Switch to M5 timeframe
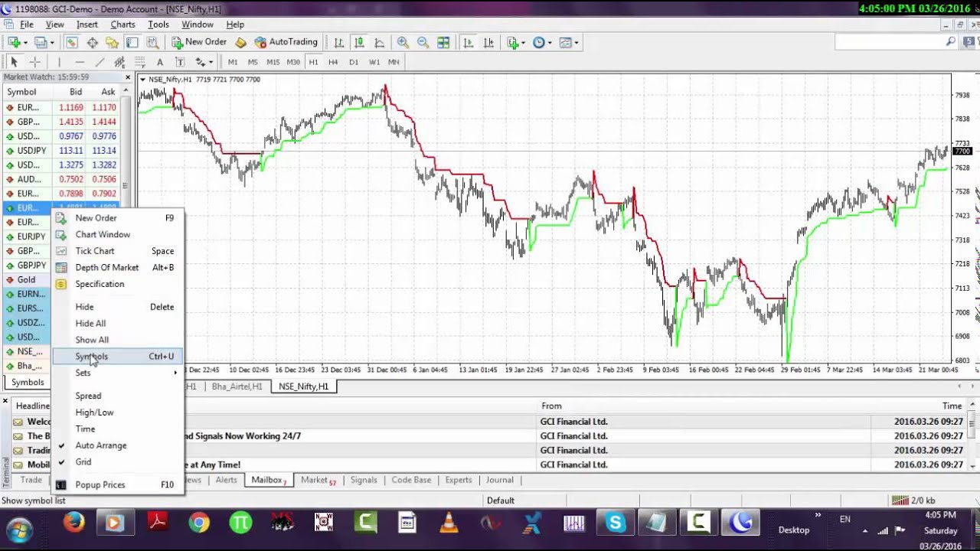This screenshot has width=980, height=551. click(253, 62)
